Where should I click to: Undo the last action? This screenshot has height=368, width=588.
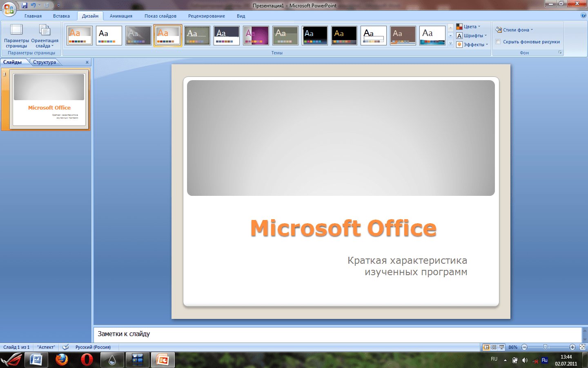pos(33,5)
